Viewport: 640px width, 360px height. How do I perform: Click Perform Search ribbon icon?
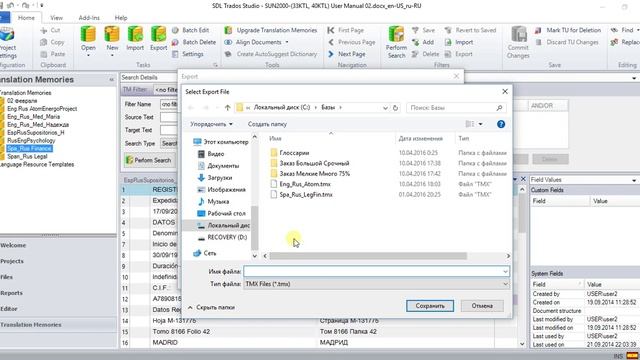[396, 42]
